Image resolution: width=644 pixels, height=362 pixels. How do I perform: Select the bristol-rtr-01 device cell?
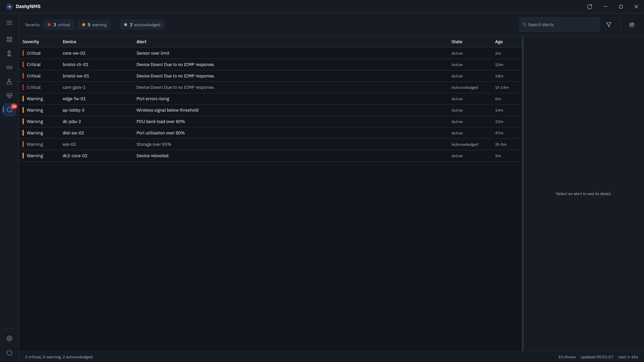[x=75, y=65]
